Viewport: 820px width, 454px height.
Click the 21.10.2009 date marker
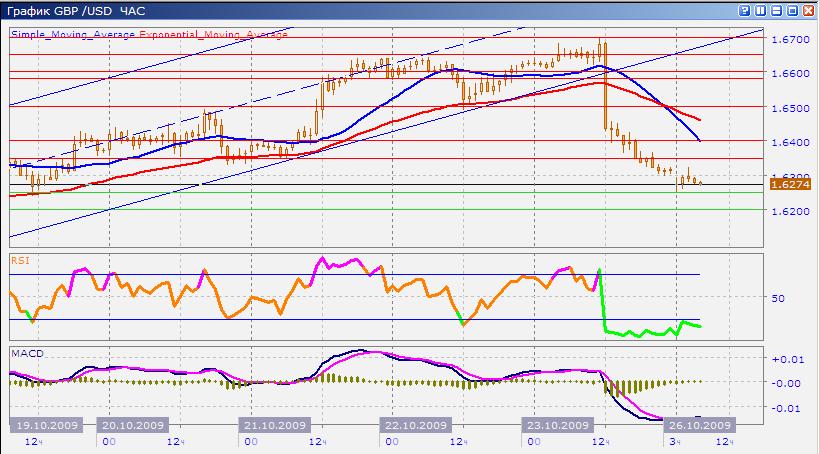tap(274, 424)
